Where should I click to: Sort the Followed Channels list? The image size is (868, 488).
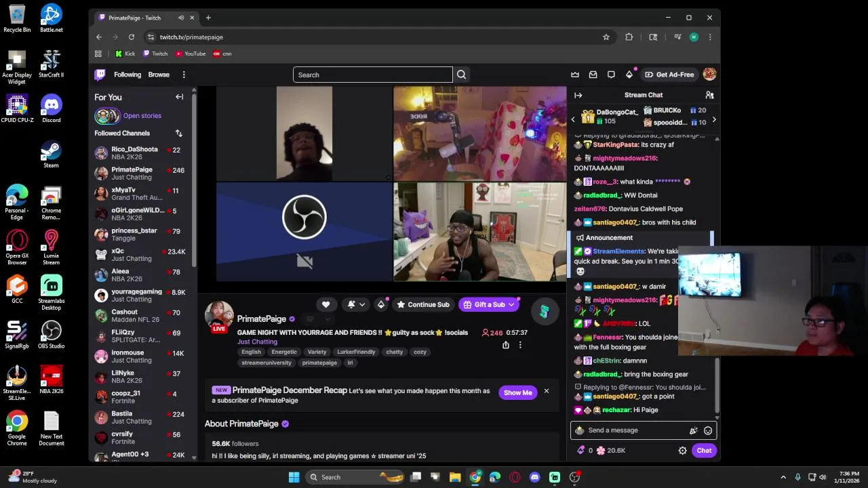coord(178,133)
